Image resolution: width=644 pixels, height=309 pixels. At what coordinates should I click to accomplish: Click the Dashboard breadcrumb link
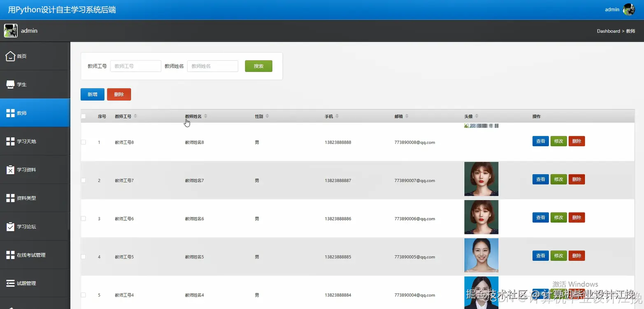(608, 31)
